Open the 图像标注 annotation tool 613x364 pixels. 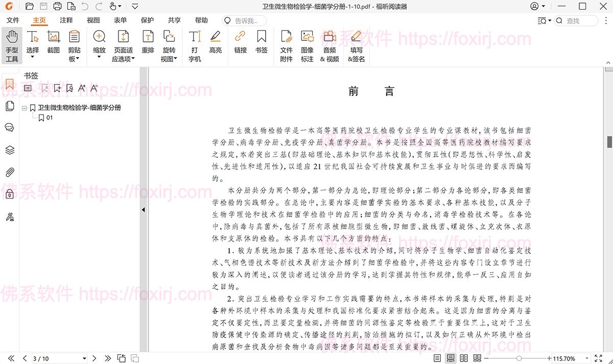(x=307, y=45)
